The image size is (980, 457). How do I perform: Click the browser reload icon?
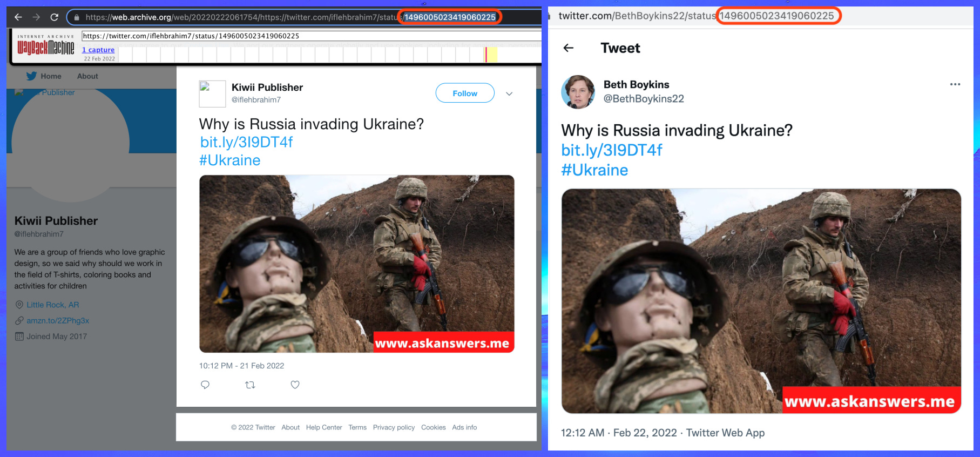54,17
